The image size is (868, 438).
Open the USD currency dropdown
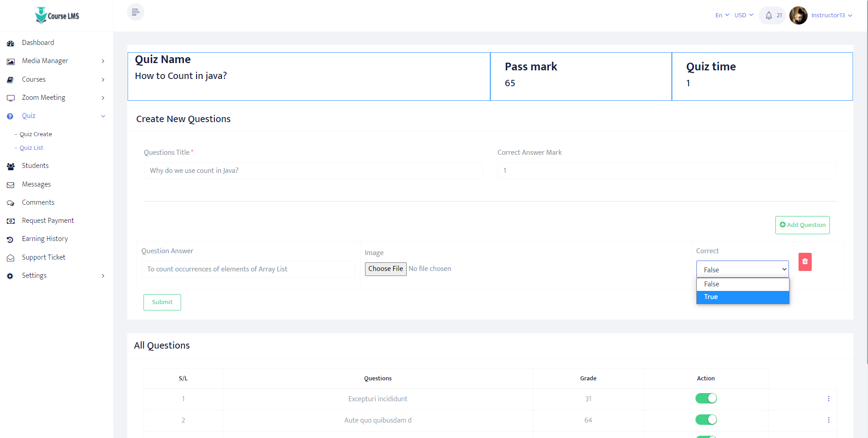click(x=744, y=15)
